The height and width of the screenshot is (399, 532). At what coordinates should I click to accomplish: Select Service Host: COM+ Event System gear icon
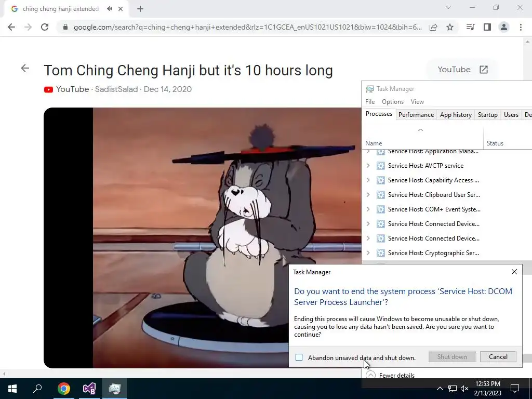coord(381,209)
